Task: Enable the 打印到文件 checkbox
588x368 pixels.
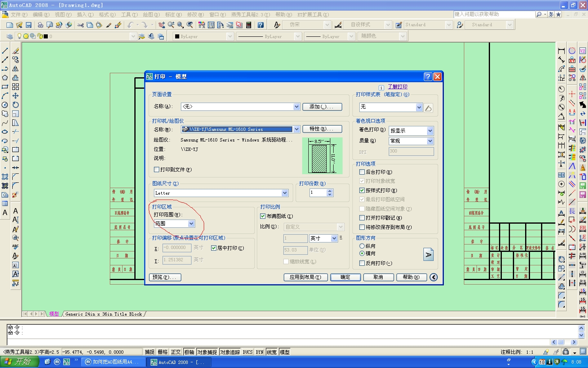Action: point(156,169)
